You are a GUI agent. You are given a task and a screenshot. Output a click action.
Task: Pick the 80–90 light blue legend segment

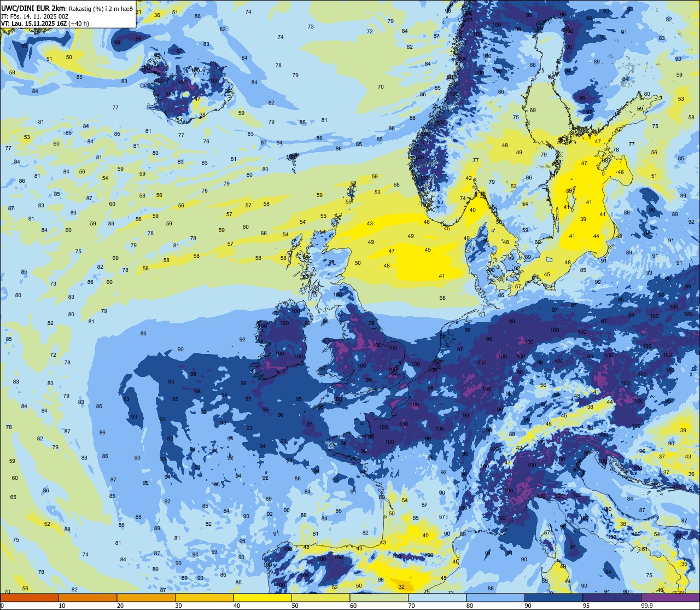[495, 597]
